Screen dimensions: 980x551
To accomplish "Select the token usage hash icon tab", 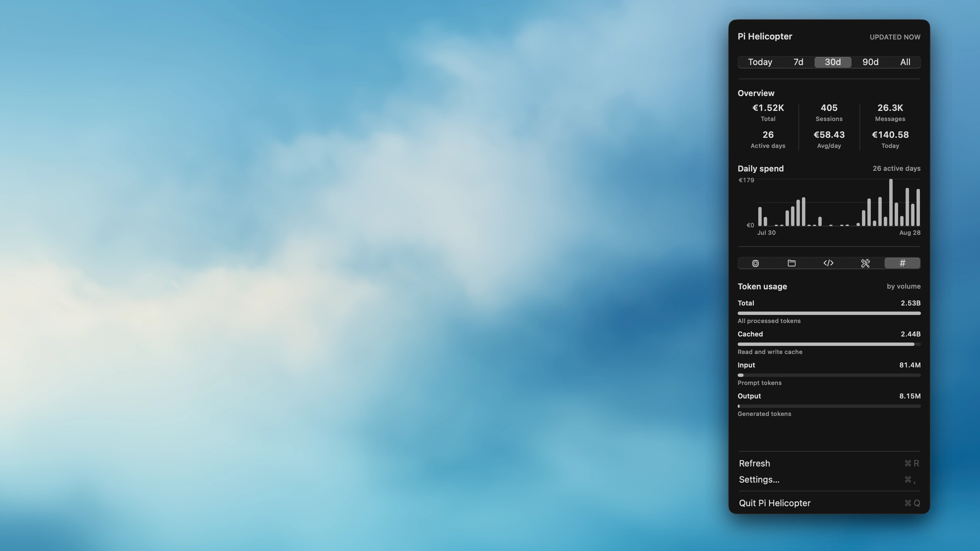I will [903, 263].
